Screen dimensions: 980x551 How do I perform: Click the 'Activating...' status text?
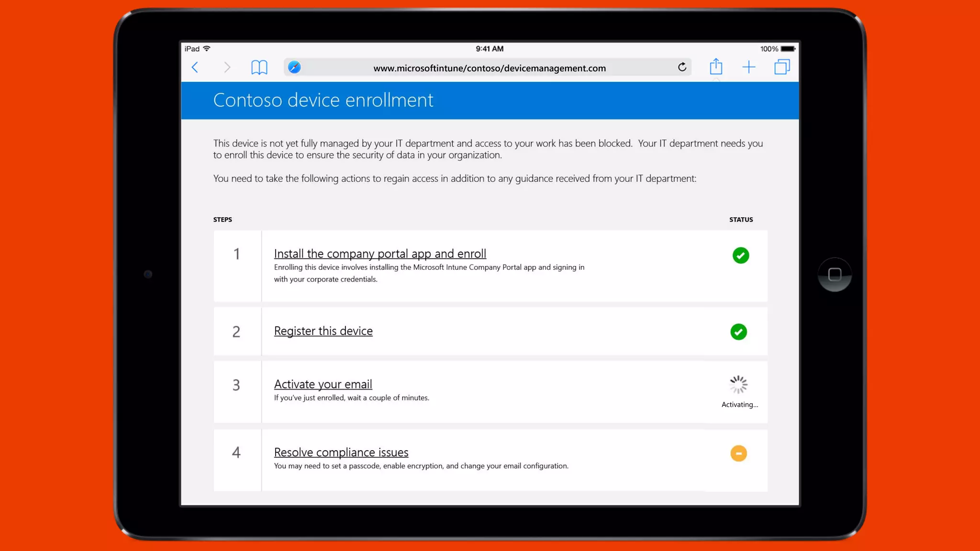(740, 405)
